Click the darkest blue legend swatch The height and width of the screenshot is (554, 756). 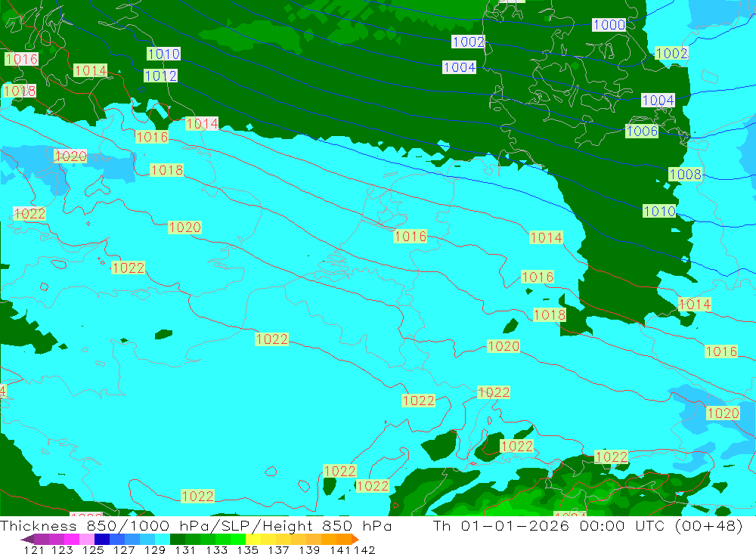click(x=102, y=539)
